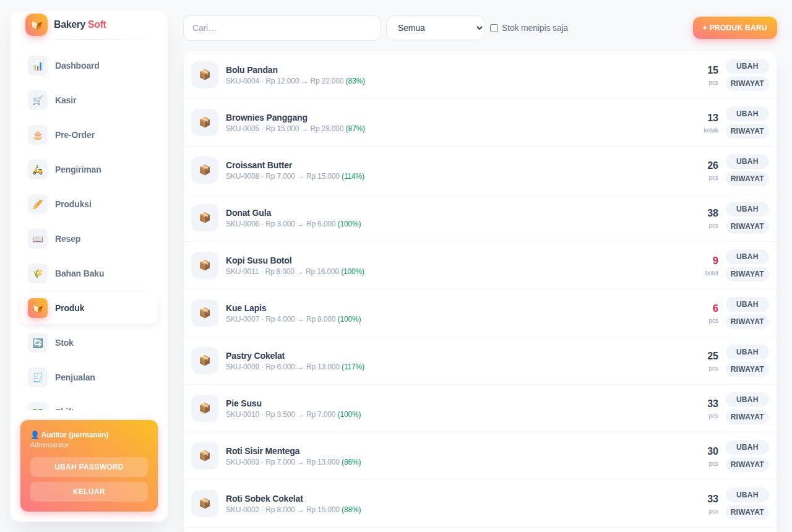Open the Penjualan menu label

tap(75, 377)
